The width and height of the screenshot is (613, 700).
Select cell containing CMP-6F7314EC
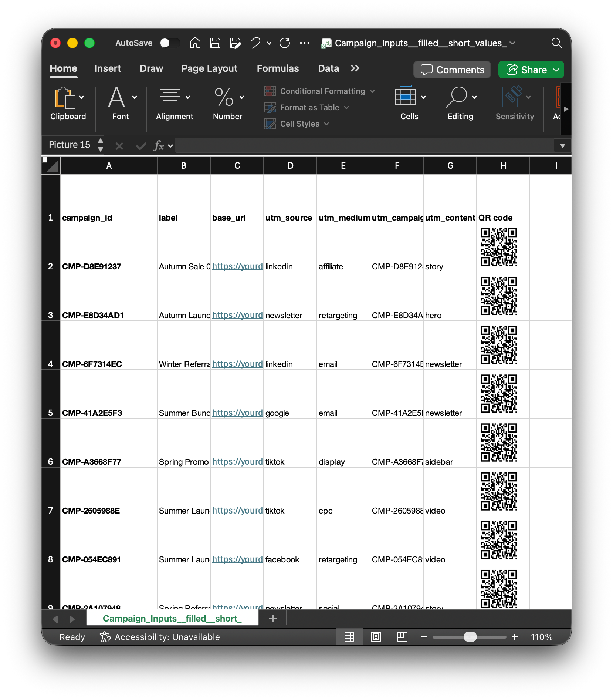[x=109, y=346]
